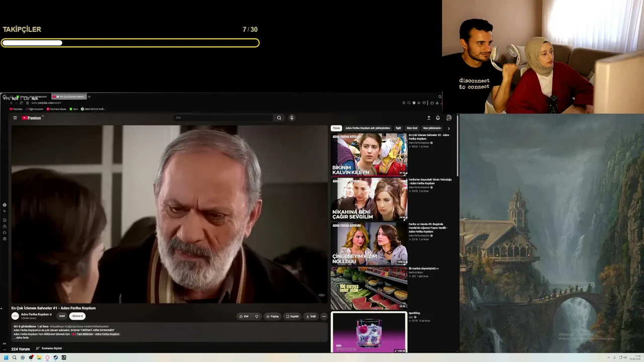
Task: Open a new browser tab
Action: pyautogui.click(x=89, y=97)
